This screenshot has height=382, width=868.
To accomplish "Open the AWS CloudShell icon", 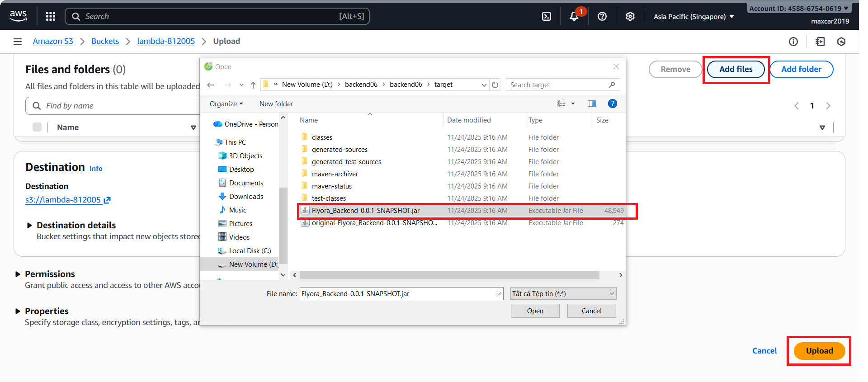I will pyautogui.click(x=546, y=17).
